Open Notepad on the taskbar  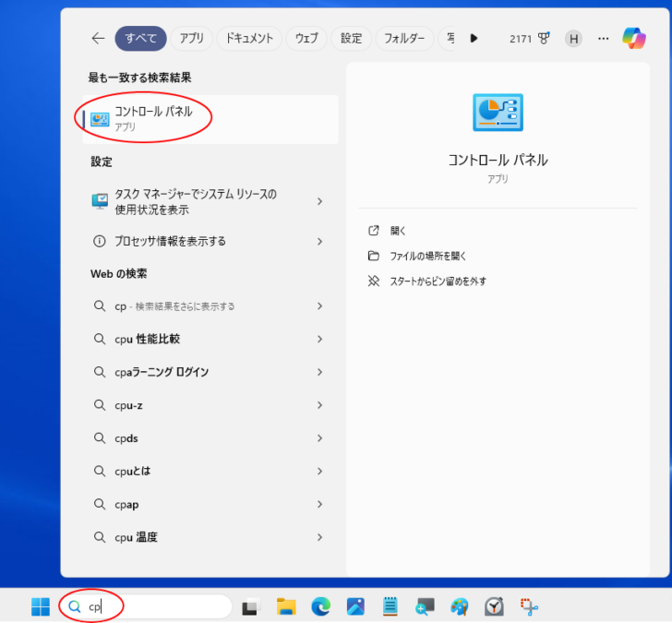390,606
